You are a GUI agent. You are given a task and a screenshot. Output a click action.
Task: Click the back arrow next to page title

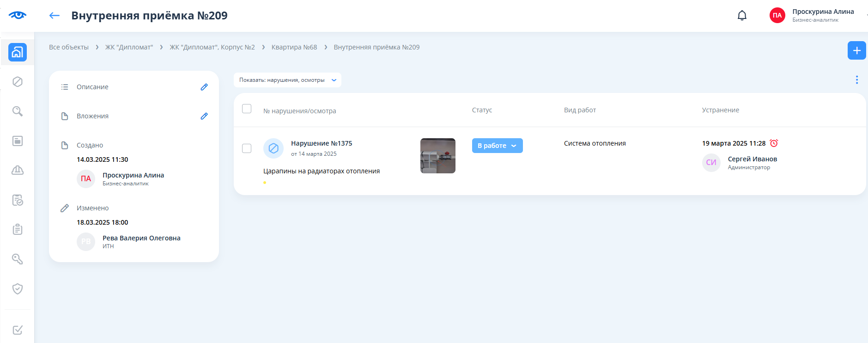[x=55, y=16]
